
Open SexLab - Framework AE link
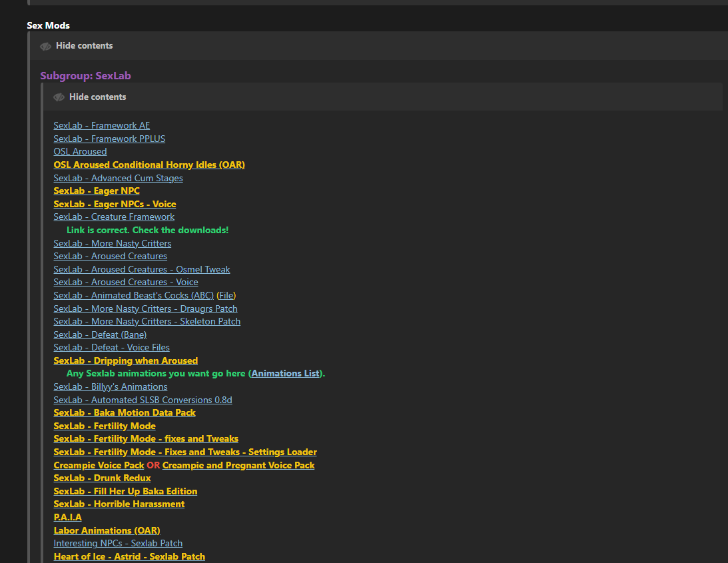(x=102, y=125)
